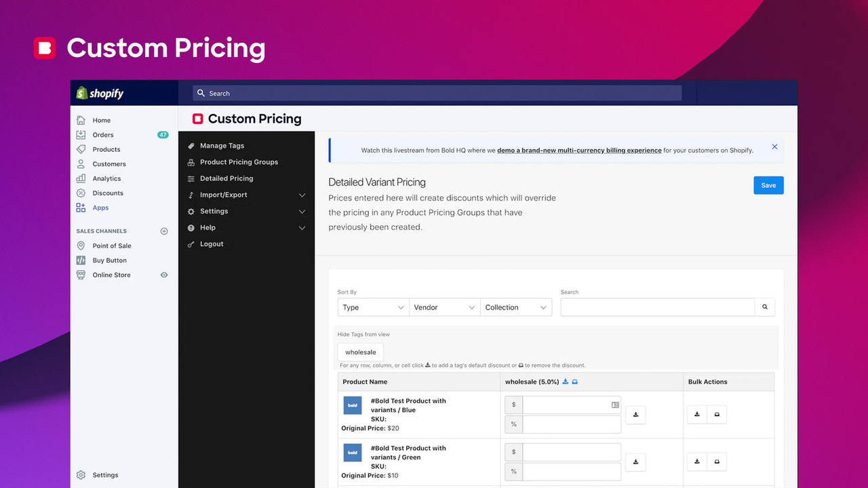Open the multi-currency billing experience demo link
Image resolution: width=868 pixels, height=488 pixels.
pos(579,150)
